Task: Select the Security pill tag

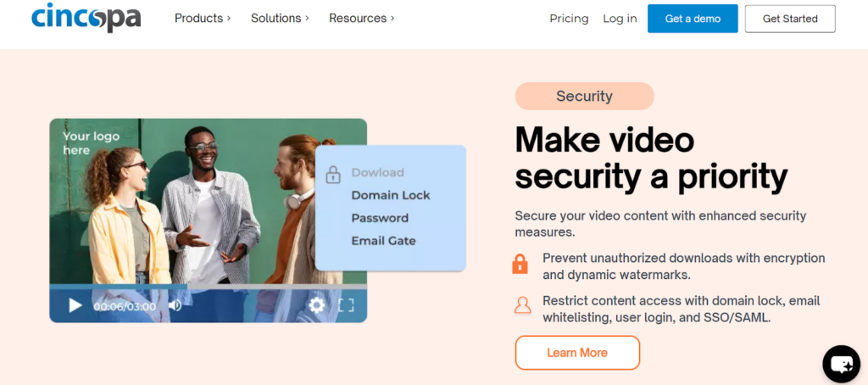Action: (x=584, y=96)
